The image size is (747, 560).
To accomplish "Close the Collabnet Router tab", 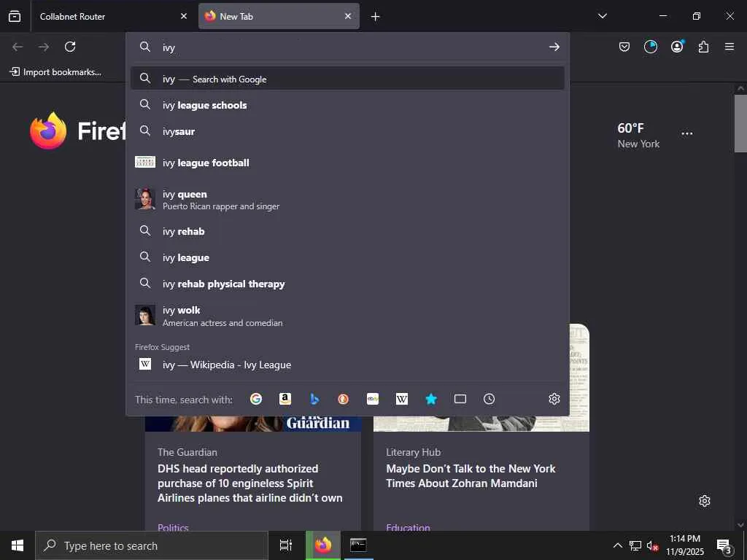I will [x=183, y=16].
